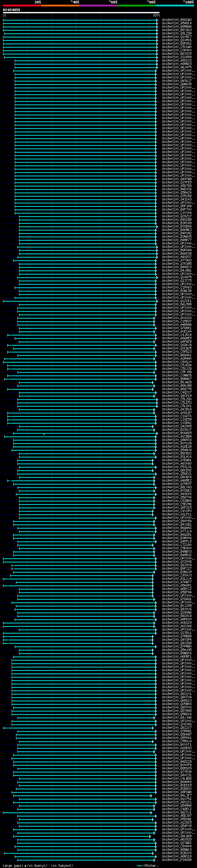Image resolution: width=197 pixels, height=868 pixels.
Task: Open hit UniRef100_B4LM98
Action: (177, 304)
